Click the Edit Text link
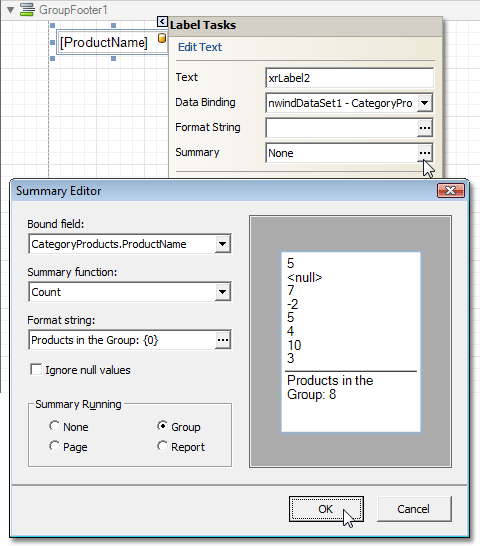Screen dimensions: 480x546 [x=200, y=47]
